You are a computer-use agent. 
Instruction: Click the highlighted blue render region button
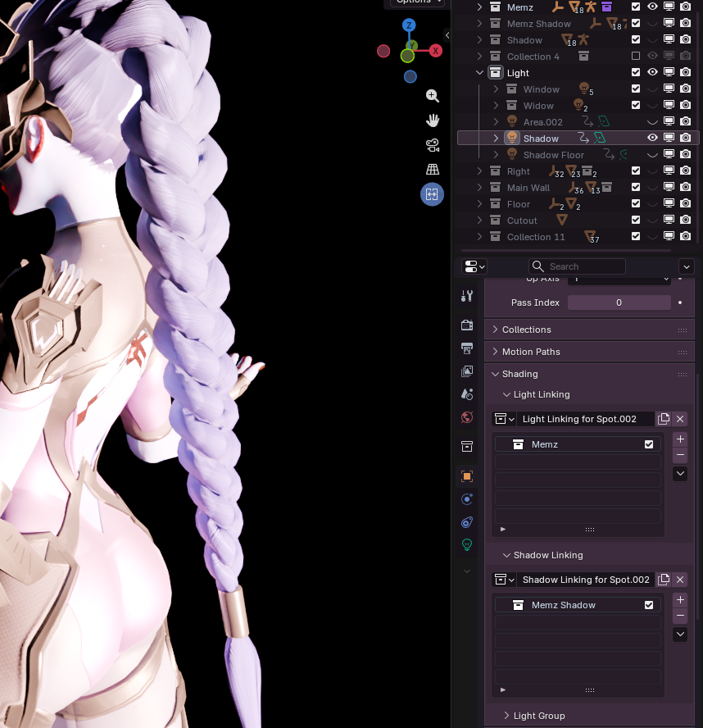(432, 194)
